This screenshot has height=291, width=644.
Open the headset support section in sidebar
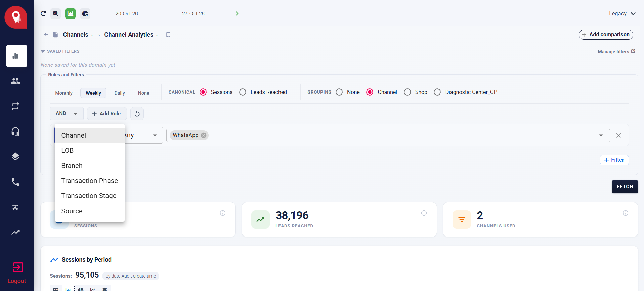coord(15,132)
